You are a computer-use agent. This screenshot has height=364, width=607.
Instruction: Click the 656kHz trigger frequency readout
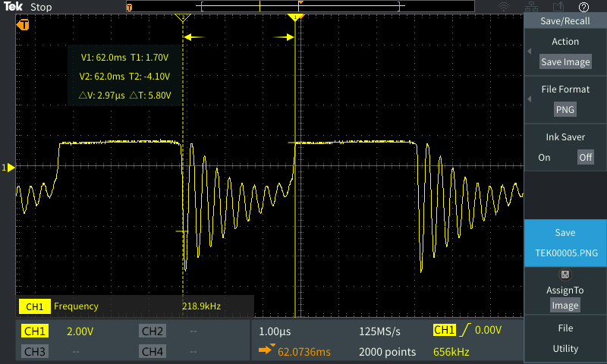click(451, 352)
